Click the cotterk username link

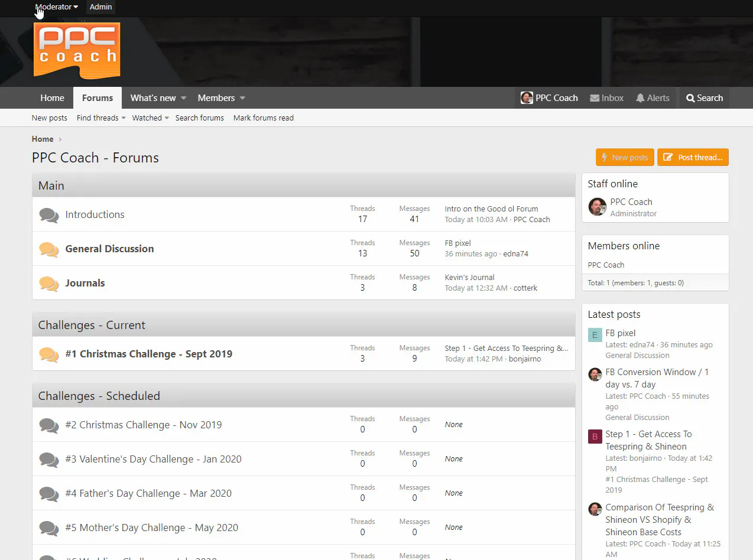[525, 288]
